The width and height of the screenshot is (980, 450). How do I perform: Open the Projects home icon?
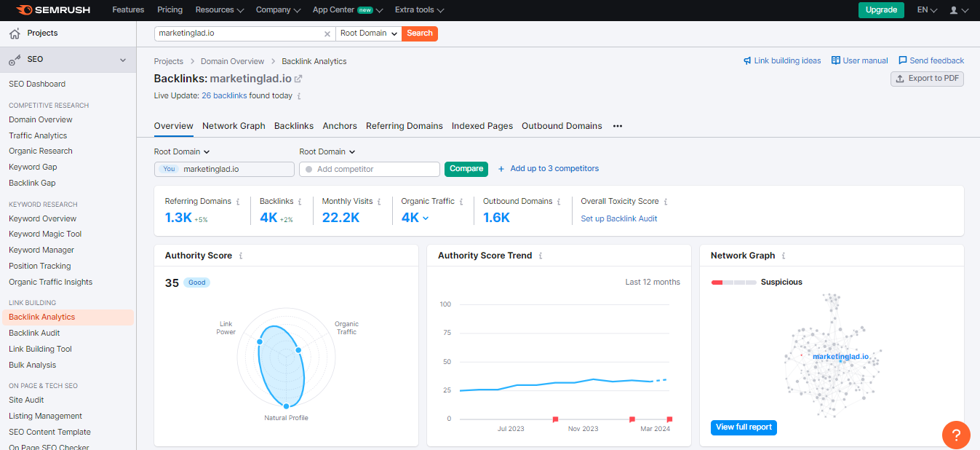point(15,33)
